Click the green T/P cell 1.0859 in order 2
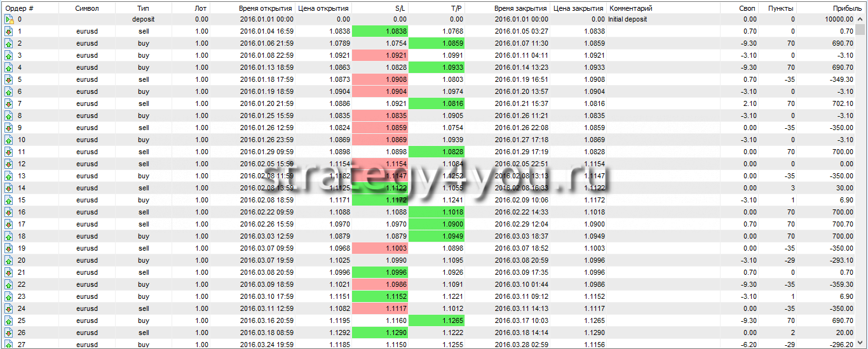868x349 pixels. click(x=436, y=44)
